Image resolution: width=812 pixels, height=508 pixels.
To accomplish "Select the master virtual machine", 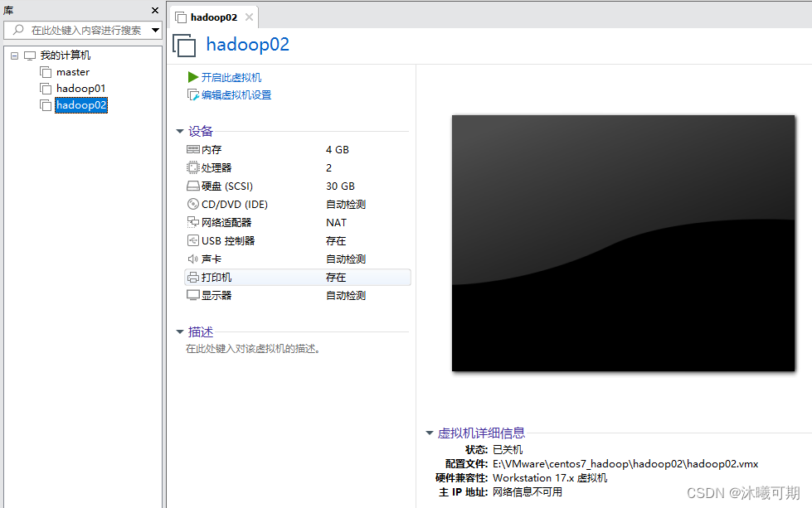I will click(73, 72).
